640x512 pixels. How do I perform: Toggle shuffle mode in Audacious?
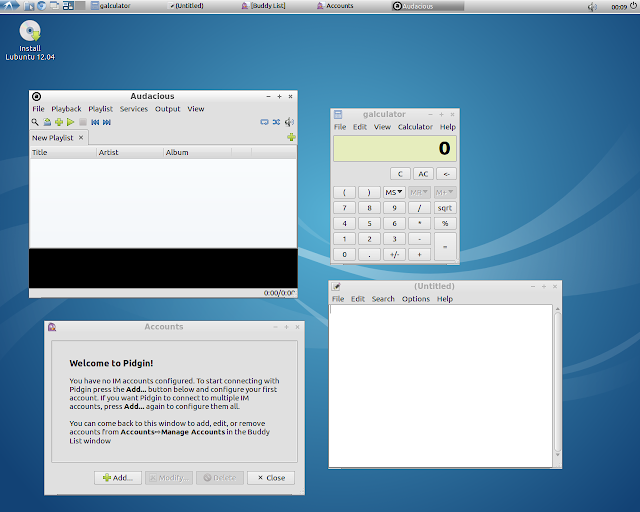276,122
